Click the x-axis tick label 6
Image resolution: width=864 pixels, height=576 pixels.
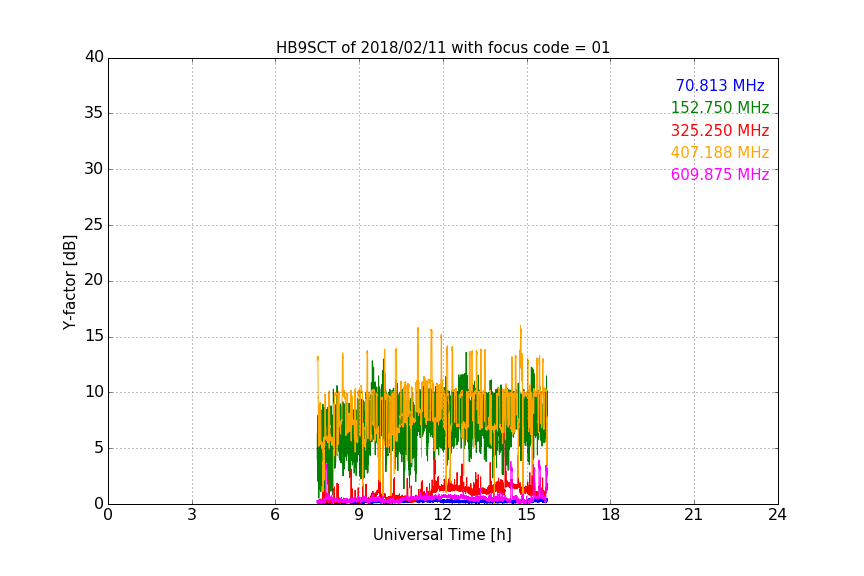pos(275,515)
